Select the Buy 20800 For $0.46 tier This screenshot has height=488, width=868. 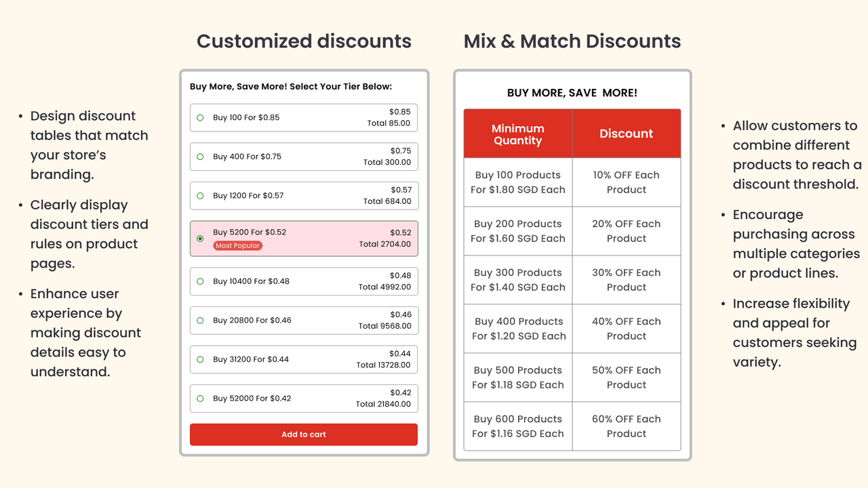coord(304,320)
